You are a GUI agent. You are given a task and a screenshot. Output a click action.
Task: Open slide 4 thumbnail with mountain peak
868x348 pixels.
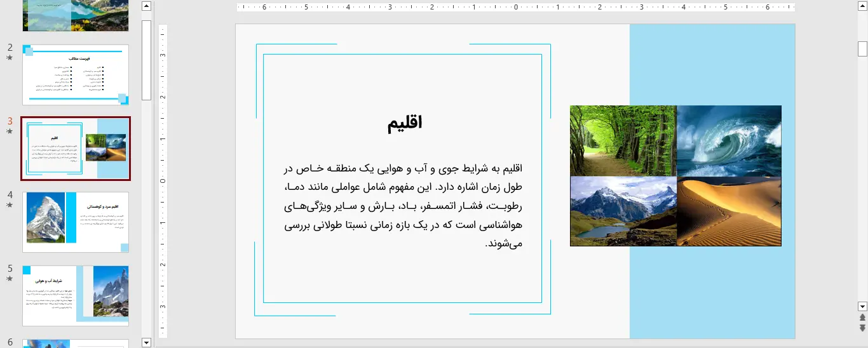pos(76,222)
